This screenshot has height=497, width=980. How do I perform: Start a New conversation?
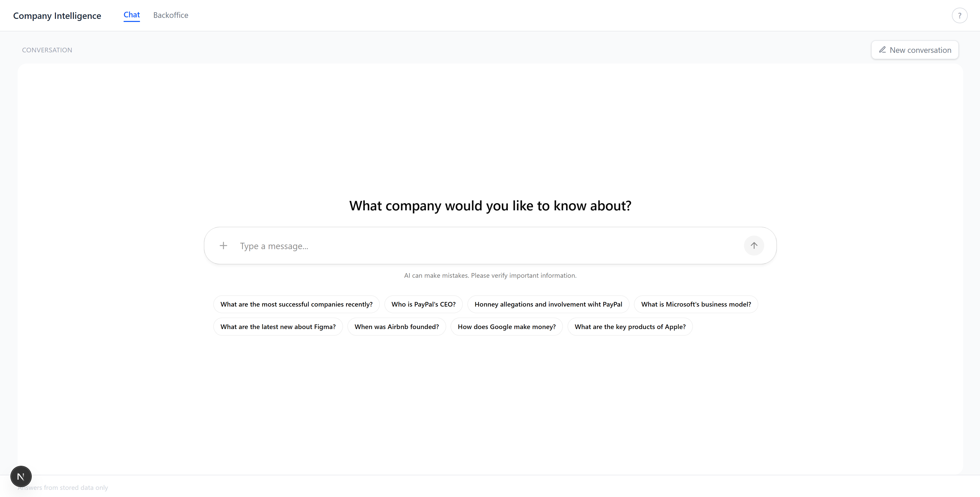915,50
